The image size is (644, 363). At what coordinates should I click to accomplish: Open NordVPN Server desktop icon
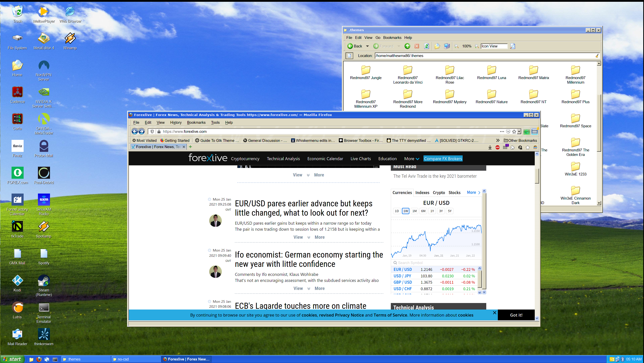pos(44,71)
